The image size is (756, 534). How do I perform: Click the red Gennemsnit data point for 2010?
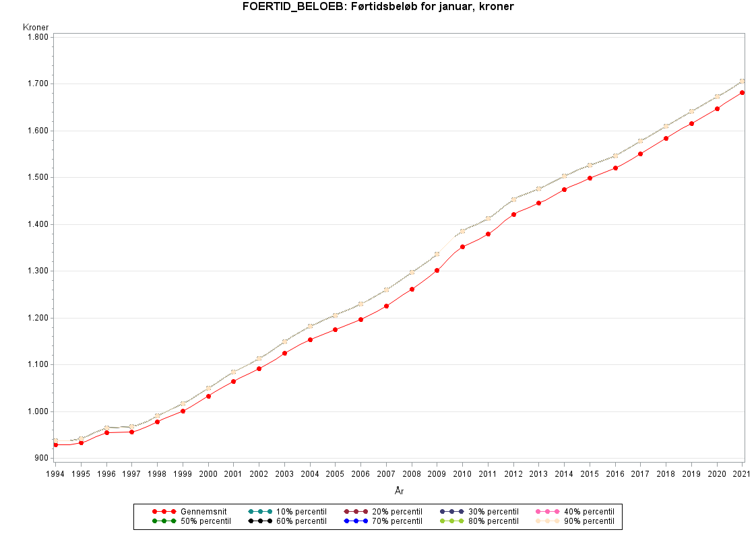point(462,247)
